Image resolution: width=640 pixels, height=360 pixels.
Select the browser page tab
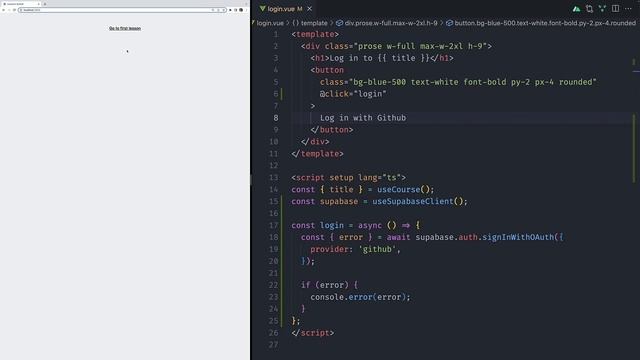tap(21, 4)
